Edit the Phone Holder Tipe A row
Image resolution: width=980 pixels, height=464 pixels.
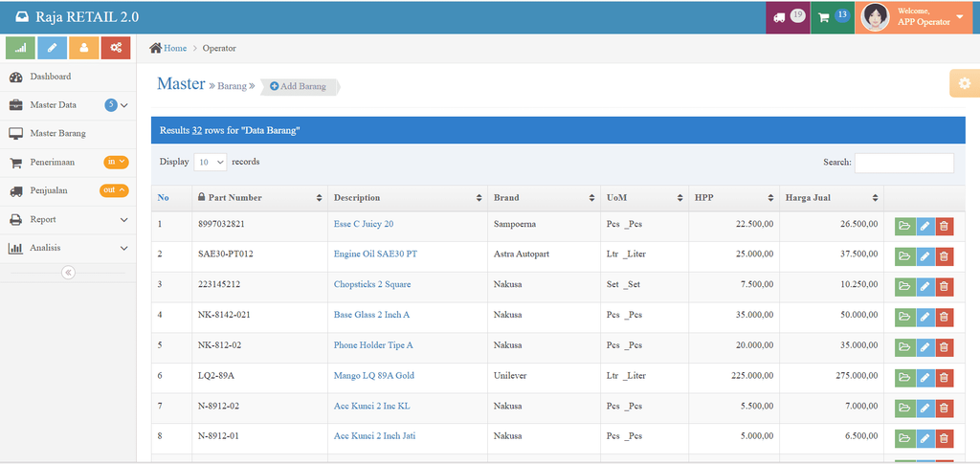[x=925, y=347]
